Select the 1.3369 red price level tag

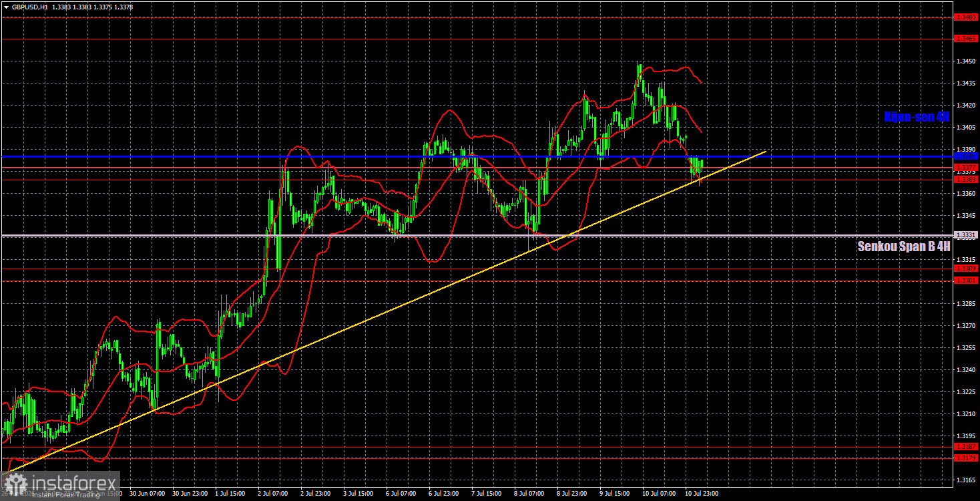pyautogui.click(x=966, y=180)
